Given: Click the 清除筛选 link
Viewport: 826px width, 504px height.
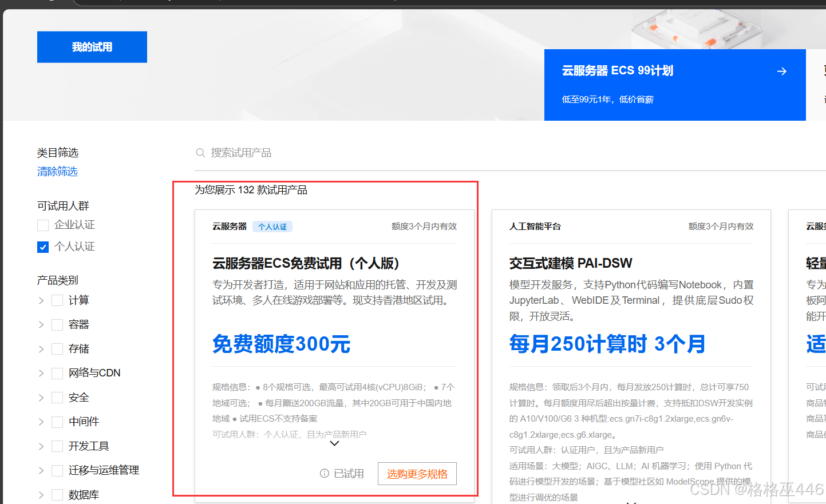Looking at the screenshot, I should tap(57, 172).
